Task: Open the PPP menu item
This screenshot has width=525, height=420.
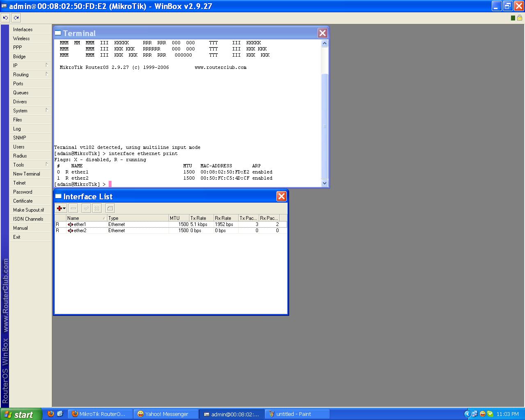Action: pos(30,48)
